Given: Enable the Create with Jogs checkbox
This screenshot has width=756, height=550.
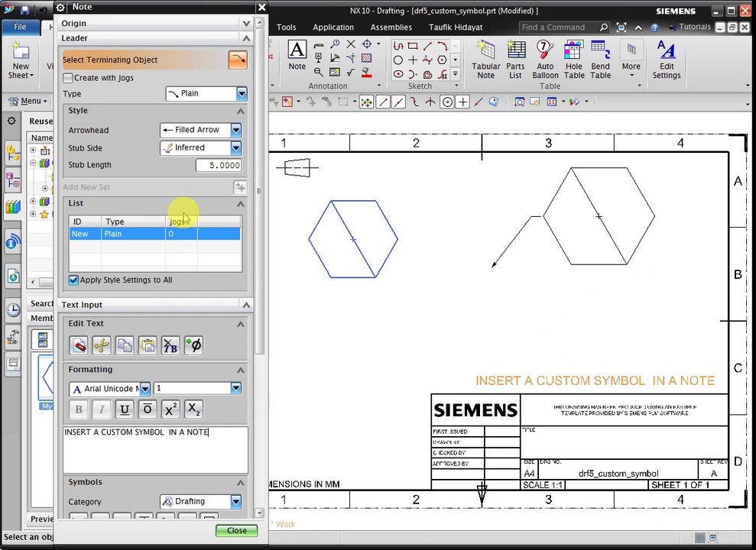Looking at the screenshot, I should coord(68,78).
